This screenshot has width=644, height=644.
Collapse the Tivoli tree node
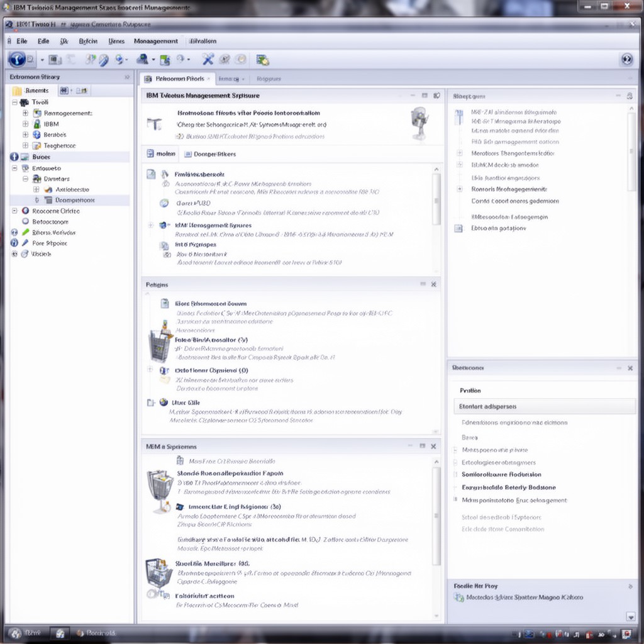tap(14, 103)
